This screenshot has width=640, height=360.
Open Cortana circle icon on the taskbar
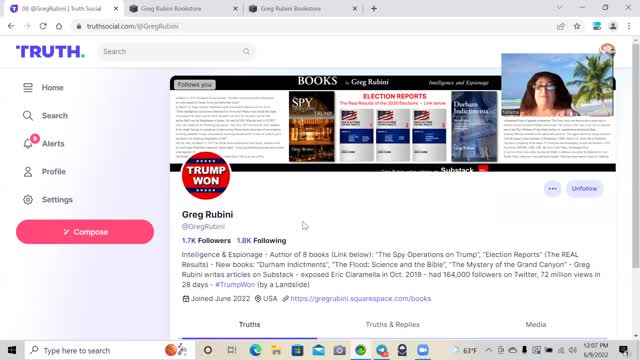click(x=208, y=350)
